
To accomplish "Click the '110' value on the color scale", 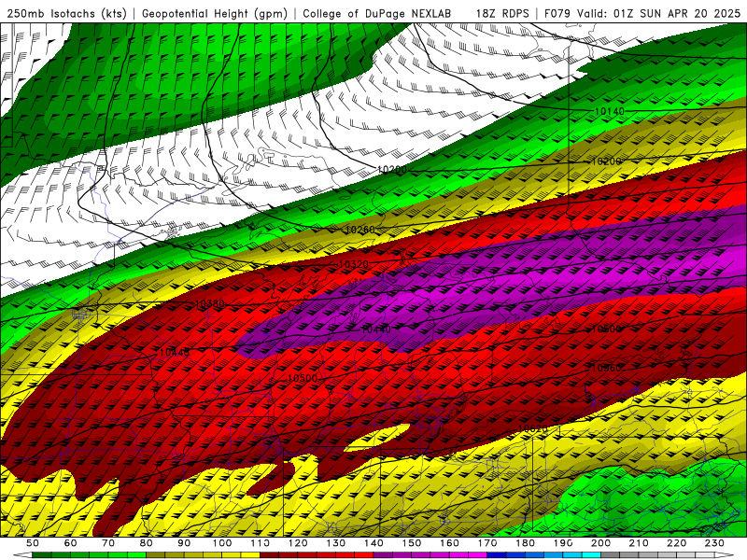I will coord(261,543).
